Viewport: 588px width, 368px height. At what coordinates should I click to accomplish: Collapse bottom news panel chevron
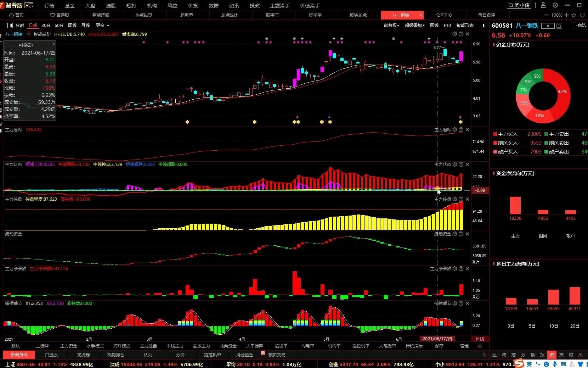pos(484,355)
